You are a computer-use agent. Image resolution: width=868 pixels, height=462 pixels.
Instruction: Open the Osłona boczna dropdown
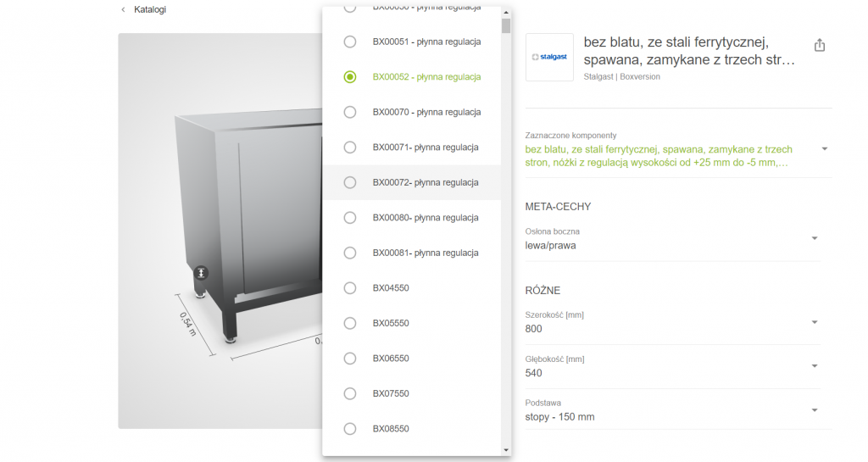(672, 239)
